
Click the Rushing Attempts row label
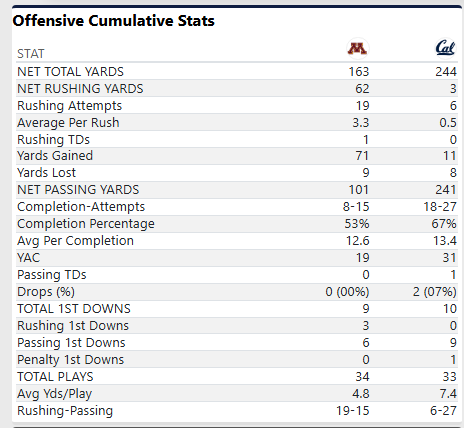69,106
